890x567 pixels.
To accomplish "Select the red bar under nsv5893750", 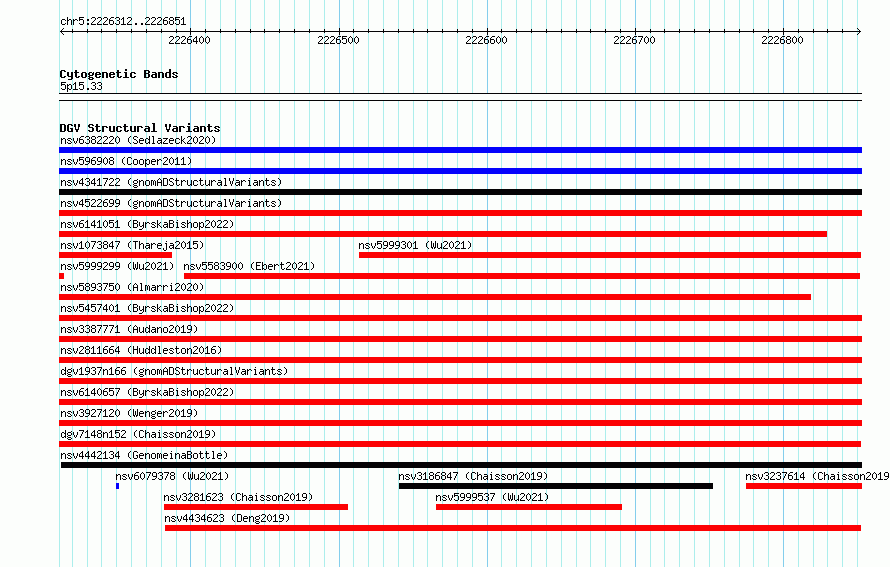I will (435, 297).
